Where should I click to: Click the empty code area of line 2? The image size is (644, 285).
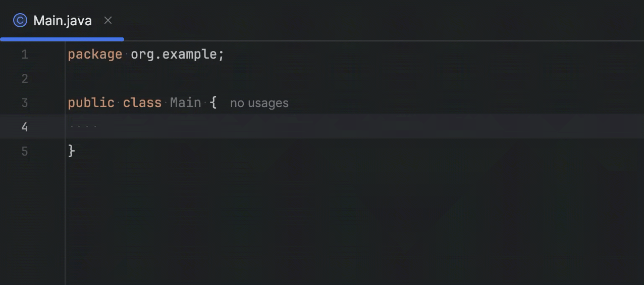pyautogui.click(x=202, y=79)
